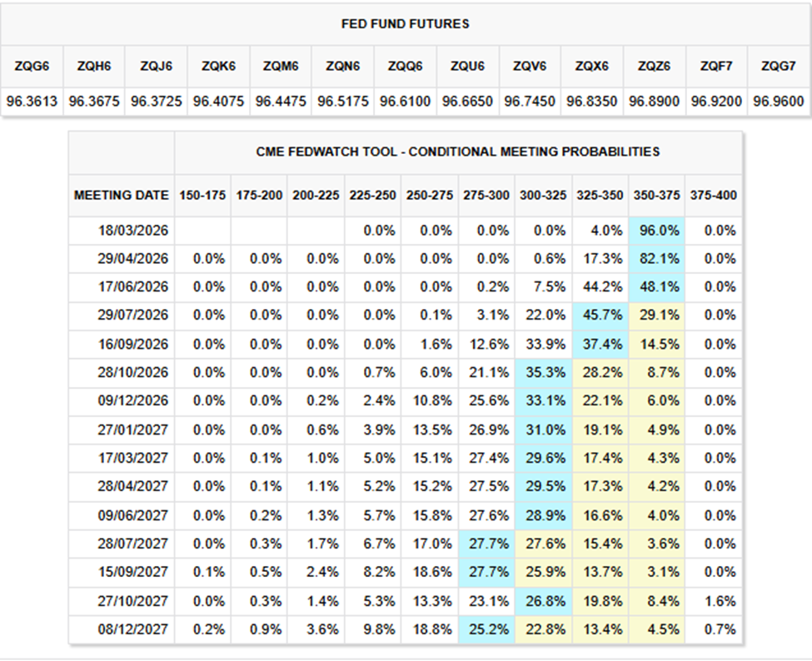The image size is (812, 661).
Task: Click the 26.8% cell for 27/10/2027
Action: (x=543, y=600)
